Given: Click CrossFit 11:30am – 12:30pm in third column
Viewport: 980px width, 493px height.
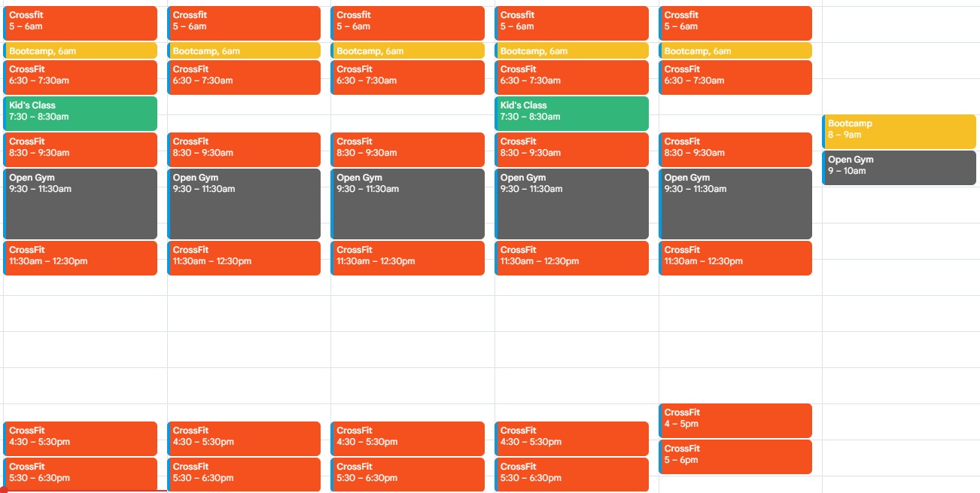Looking at the screenshot, I should [408, 258].
